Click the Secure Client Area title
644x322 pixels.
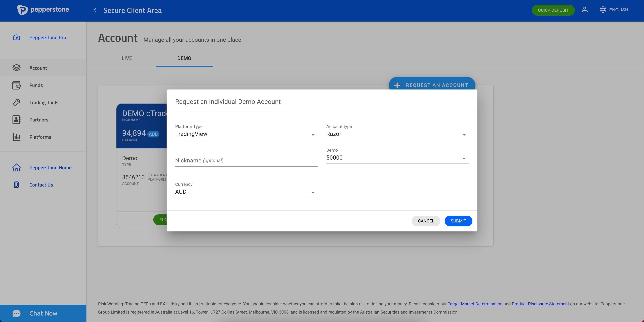point(132,10)
